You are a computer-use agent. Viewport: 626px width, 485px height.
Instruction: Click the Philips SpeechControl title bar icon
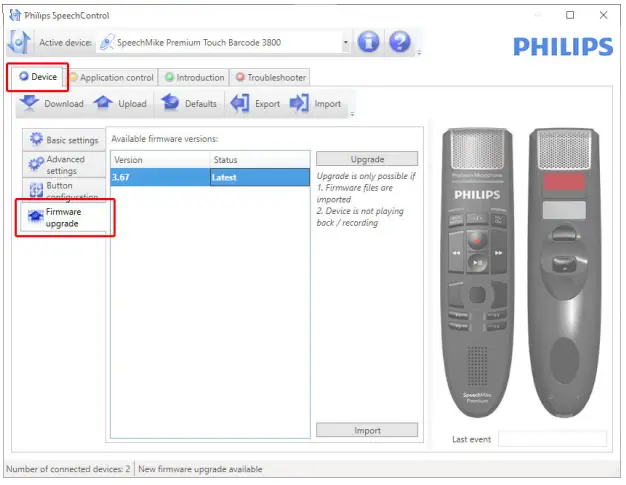[15, 15]
